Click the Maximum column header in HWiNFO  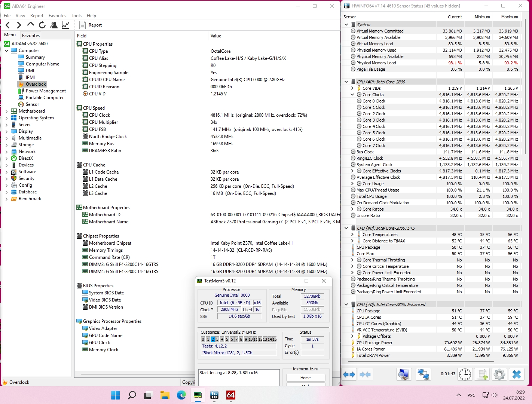click(x=506, y=17)
